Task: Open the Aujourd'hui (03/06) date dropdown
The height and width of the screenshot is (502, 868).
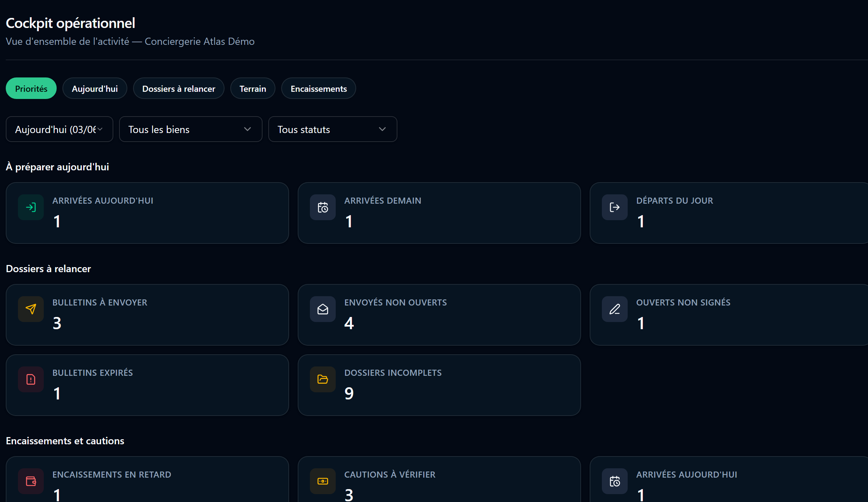Action: (60, 129)
